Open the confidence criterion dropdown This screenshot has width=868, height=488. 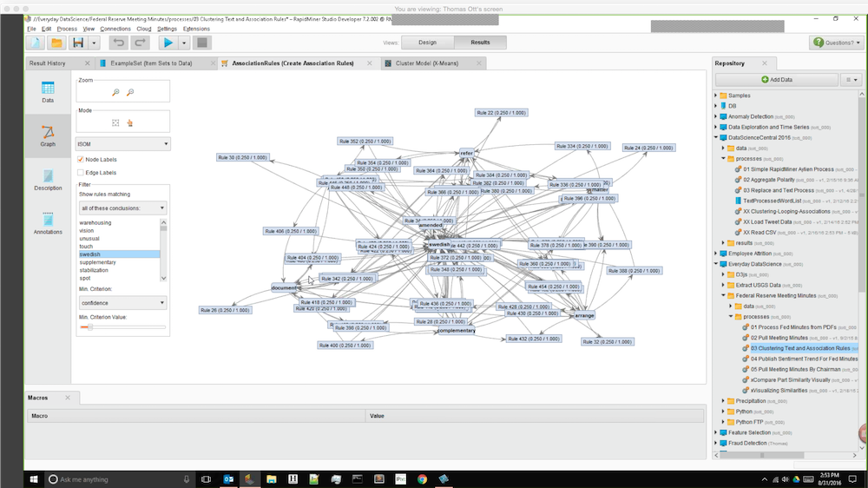[123, 303]
